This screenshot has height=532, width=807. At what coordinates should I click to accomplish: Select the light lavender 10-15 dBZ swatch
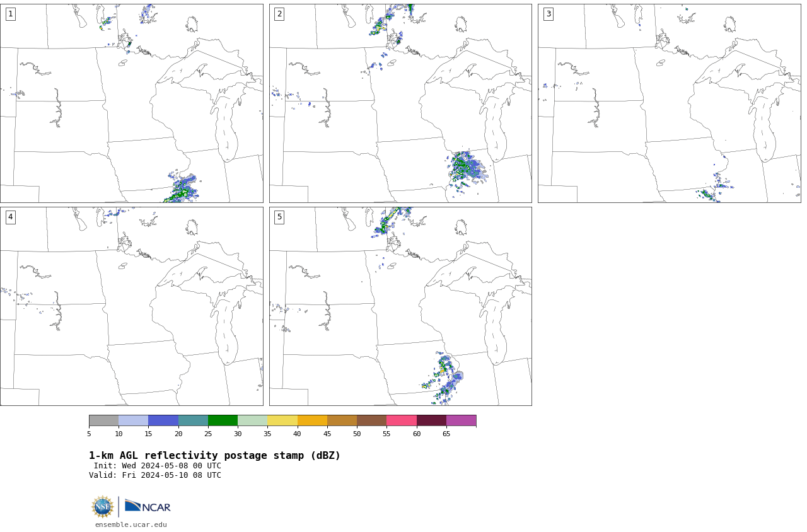point(133,420)
